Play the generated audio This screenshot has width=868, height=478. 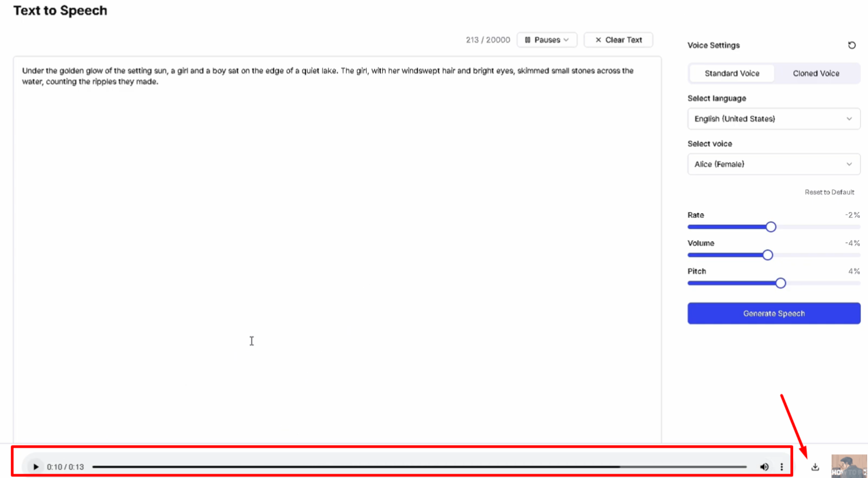coord(36,467)
